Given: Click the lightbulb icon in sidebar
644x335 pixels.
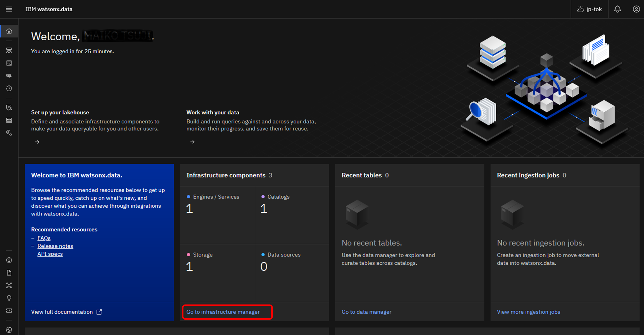Looking at the screenshot, I should pyautogui.click(x=9, y=298).
